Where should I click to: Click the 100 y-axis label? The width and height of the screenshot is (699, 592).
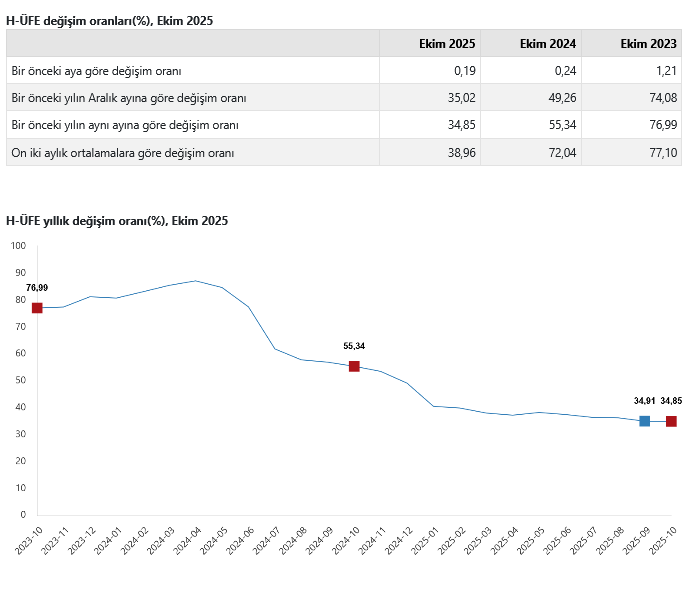pyautogui.click(x=19, y=245)
